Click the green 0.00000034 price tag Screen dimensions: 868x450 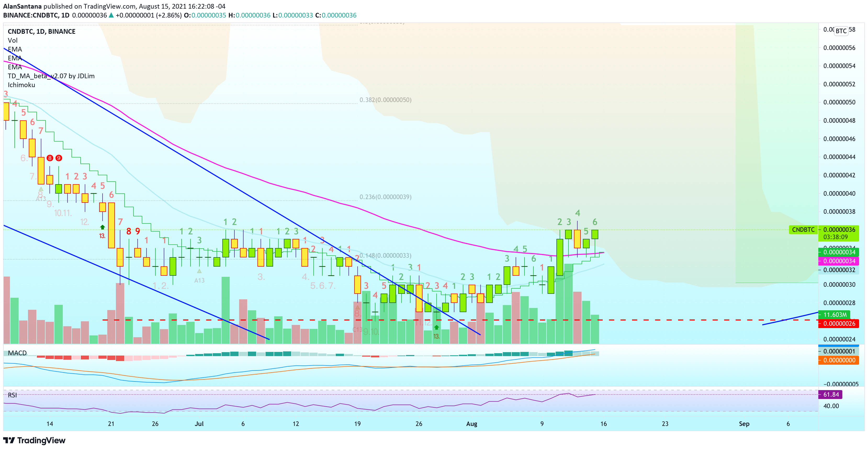point(838,252)
